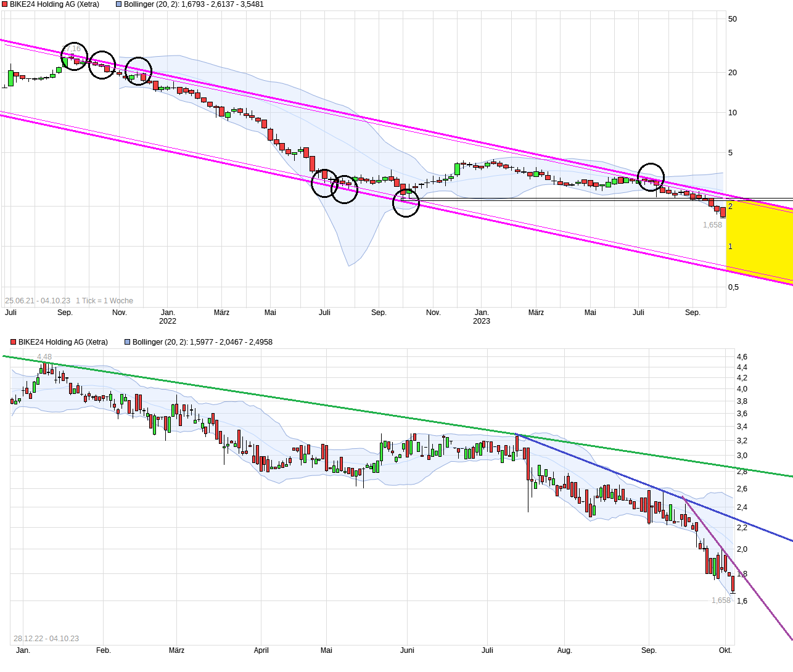Screen dimensions: 793x672
Task: Click the '1,658' price label in top chart
Action: [712, 225]
